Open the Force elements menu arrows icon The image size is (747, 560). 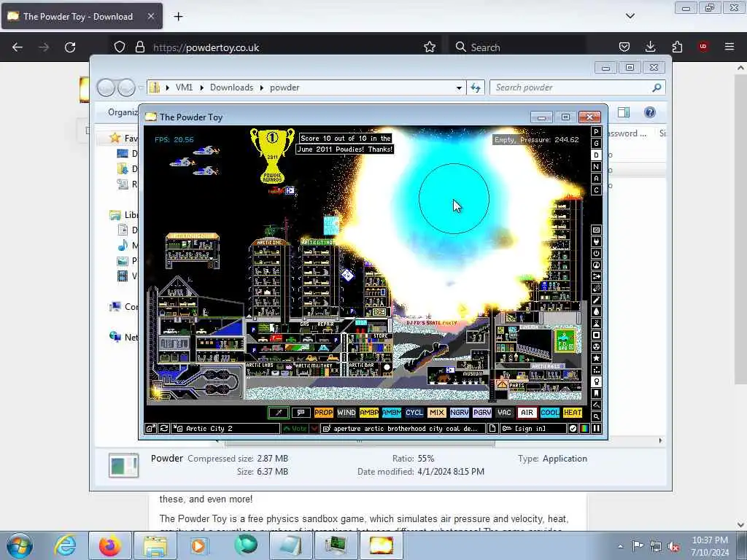596,276
